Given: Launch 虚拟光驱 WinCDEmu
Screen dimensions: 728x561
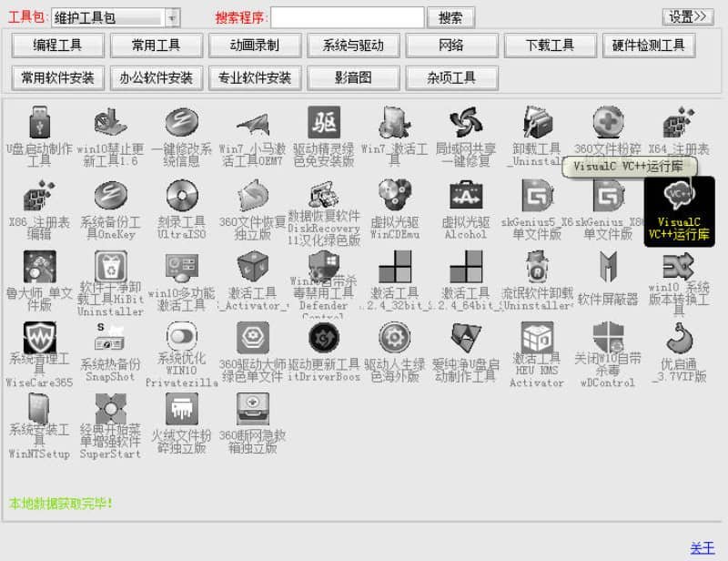Looking at the screenshot, I should click(x=395, y=209).
